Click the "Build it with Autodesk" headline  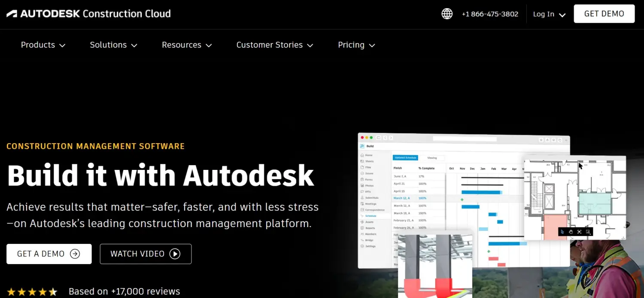click(x=161, y=175)
